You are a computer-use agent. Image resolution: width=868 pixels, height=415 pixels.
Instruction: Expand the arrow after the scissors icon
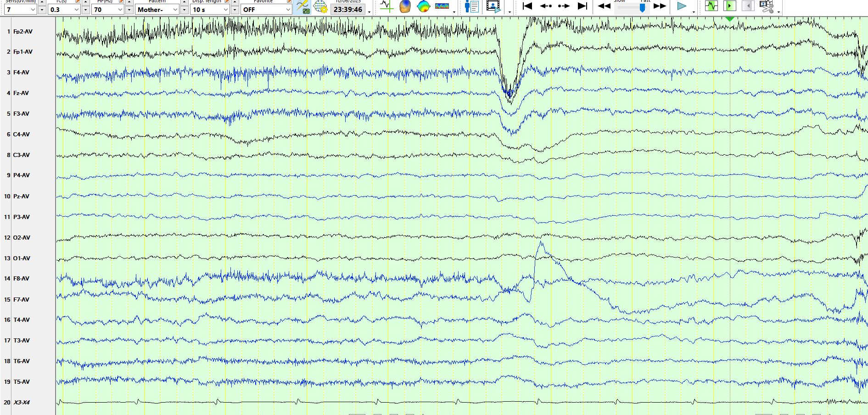click(x=778, y=11)
